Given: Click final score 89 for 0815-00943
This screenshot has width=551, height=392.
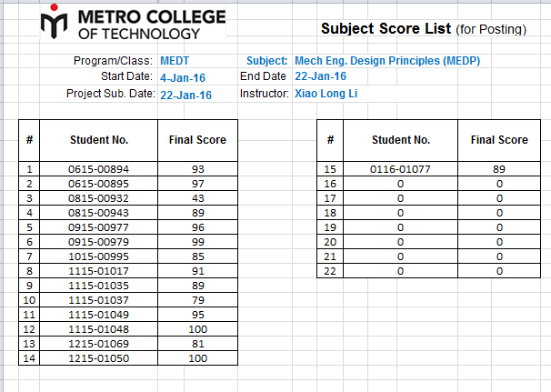Looking at the screenshot, I should point(197,213).
